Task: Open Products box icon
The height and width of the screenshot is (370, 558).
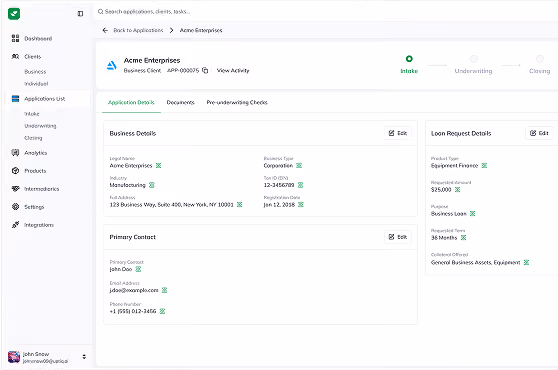Action: pos(15,171)
